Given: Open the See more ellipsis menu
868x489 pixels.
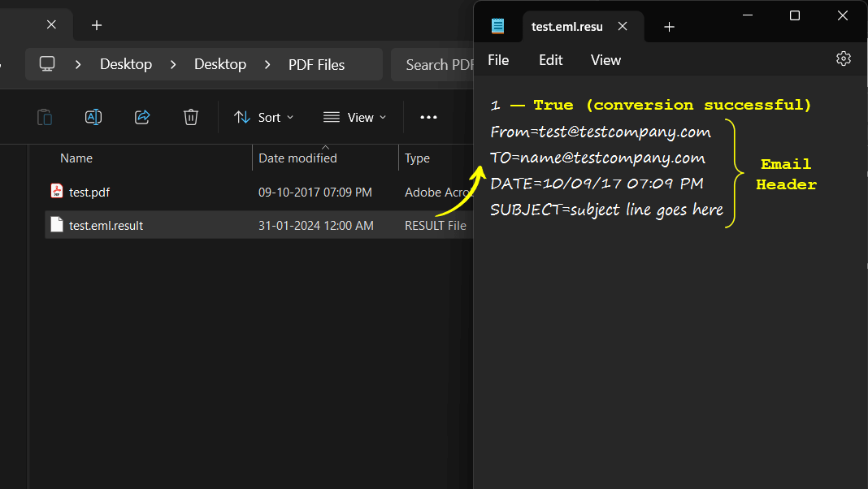Looking at the screenshot, I should point(428,117).
